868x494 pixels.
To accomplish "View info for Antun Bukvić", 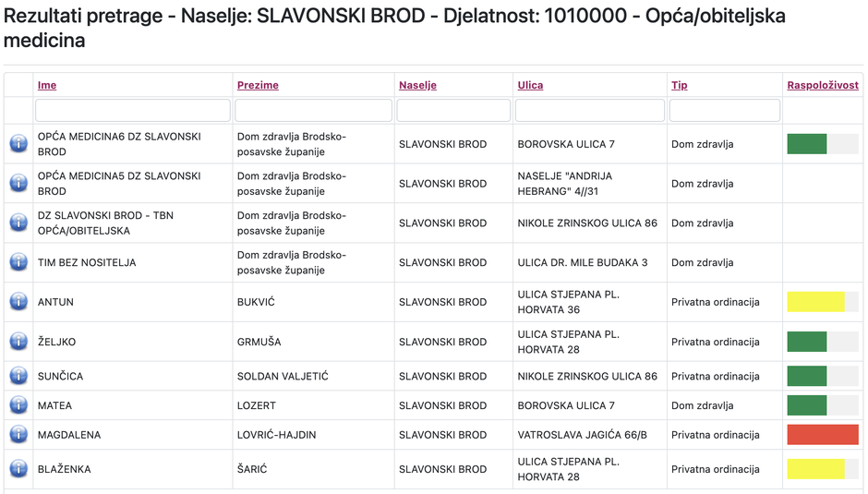I will [18, 301].
